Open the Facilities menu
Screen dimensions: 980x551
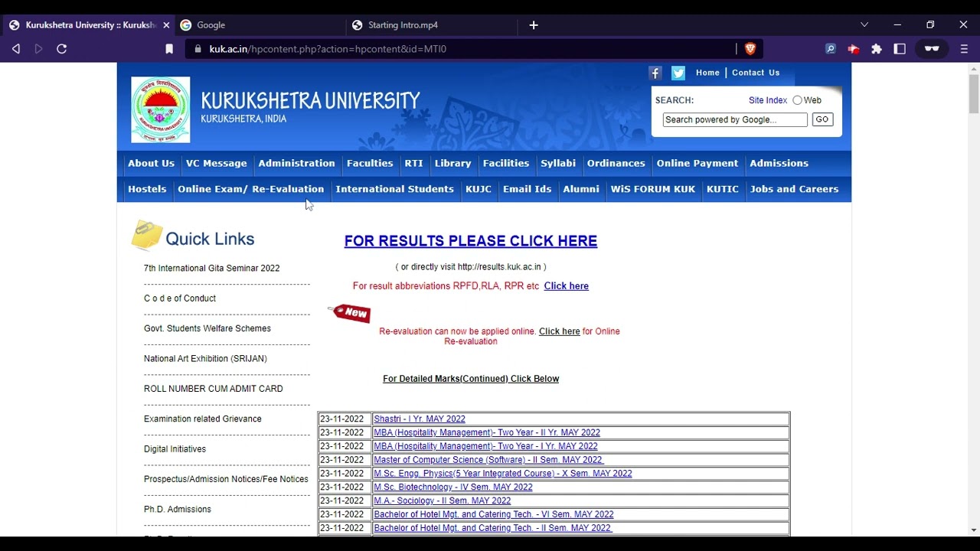(x=506, y=163)
